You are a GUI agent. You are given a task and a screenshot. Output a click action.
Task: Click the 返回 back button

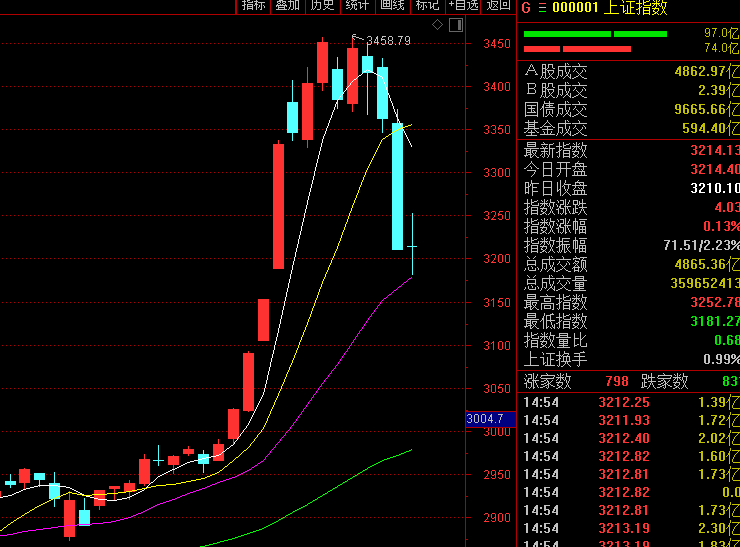498,6
